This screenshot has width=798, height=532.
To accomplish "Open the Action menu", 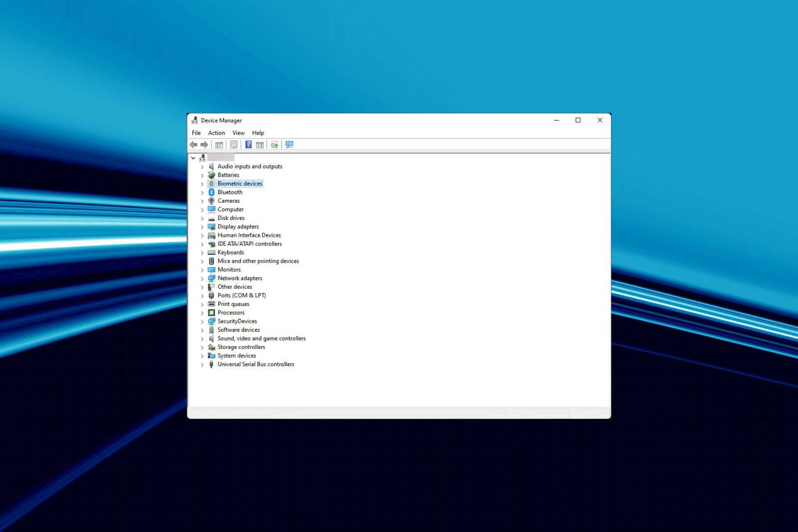I will [x=216, y=133].
